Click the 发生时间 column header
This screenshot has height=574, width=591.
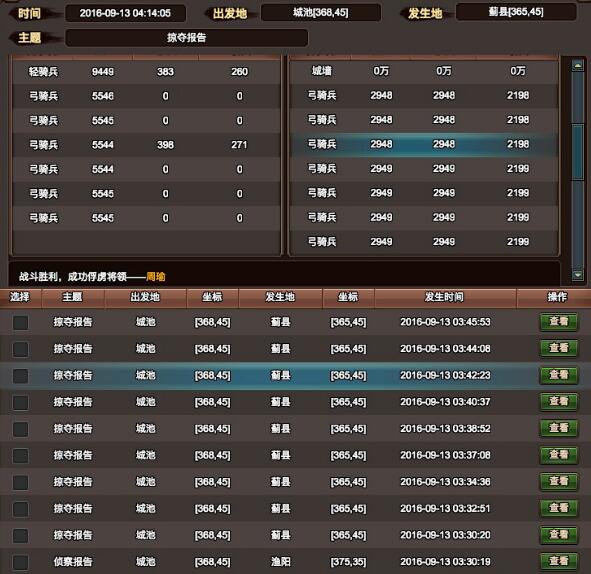(x=445, y=297)
